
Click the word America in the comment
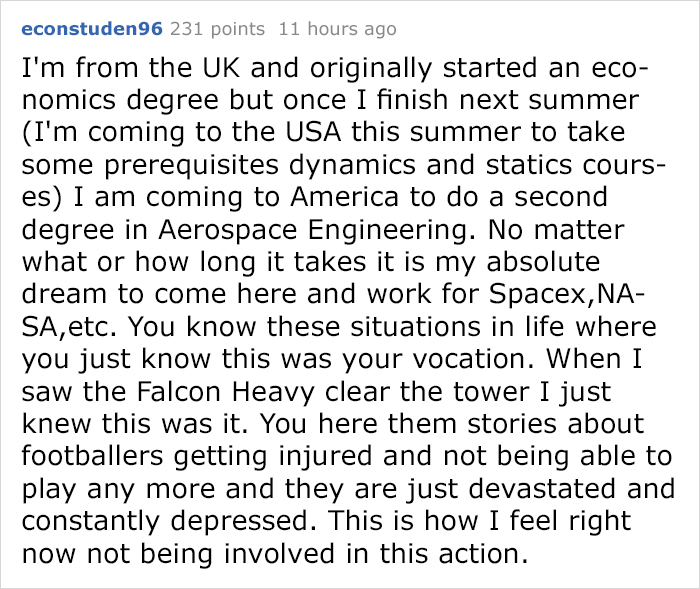(344, 197)
